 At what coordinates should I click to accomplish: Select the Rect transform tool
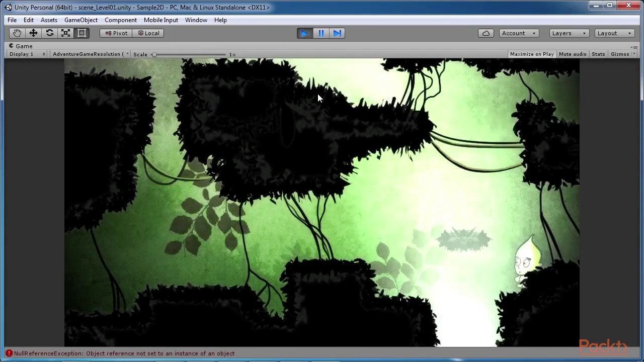[x=82, y=33]
